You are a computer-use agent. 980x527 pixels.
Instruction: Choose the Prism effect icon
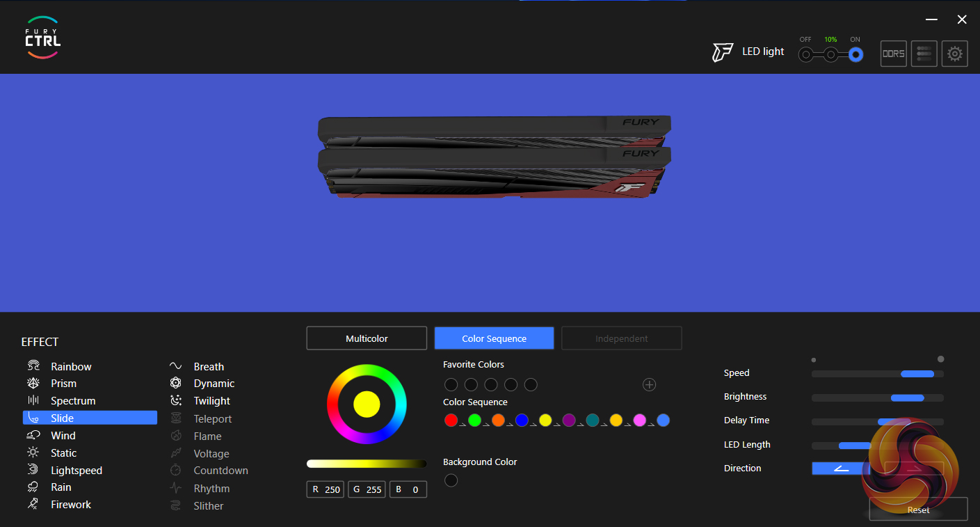33,384
